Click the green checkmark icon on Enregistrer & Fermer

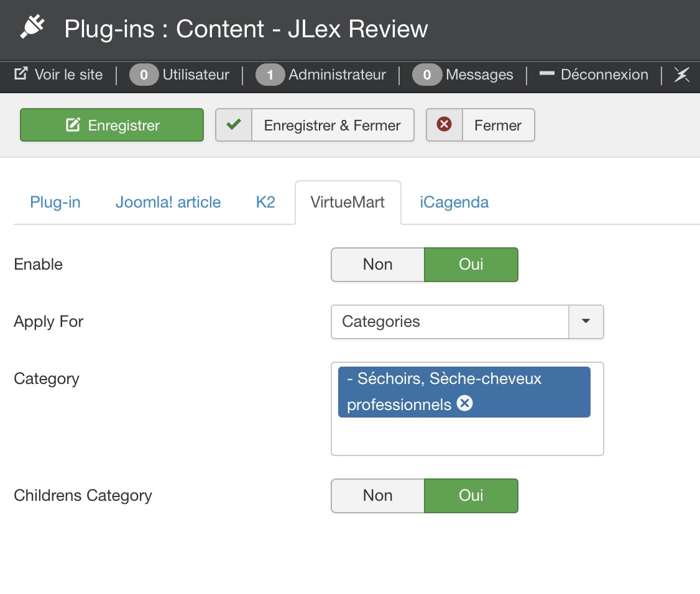pyautogui.click(x=234, y=125)
